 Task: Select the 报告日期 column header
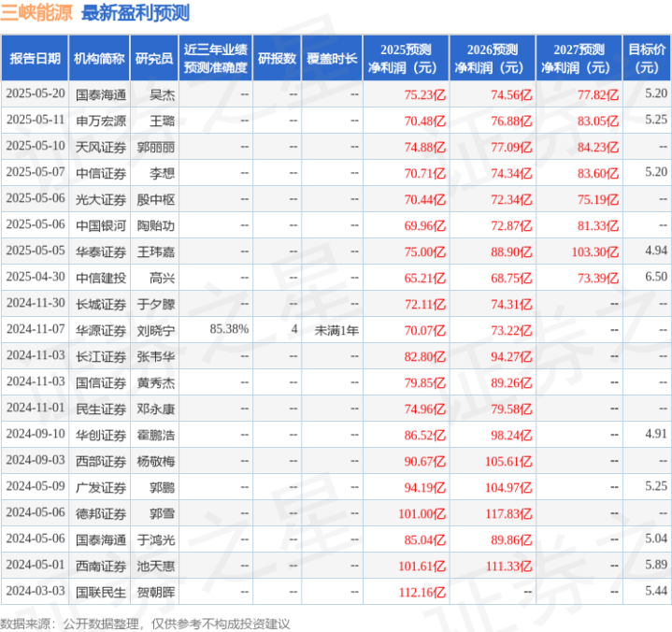[35, 58]
